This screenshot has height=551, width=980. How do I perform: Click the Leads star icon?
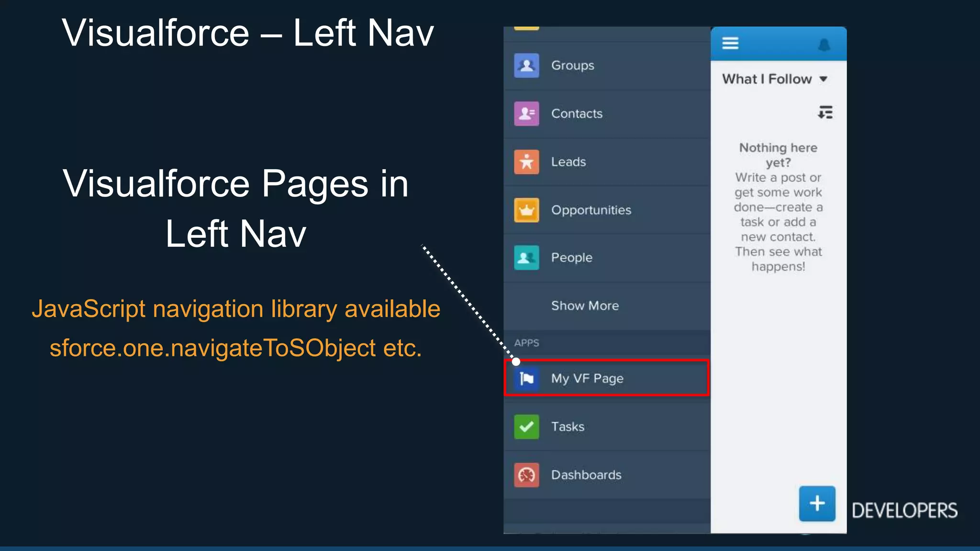526,162
